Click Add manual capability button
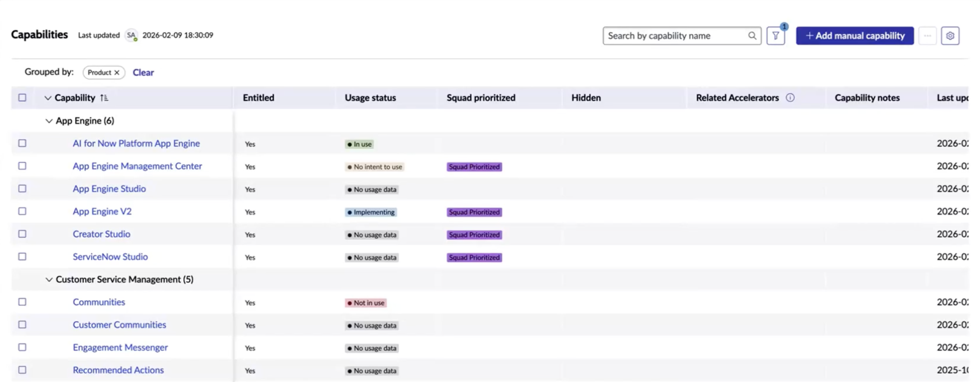980x382 pixels. click(855, 36)
